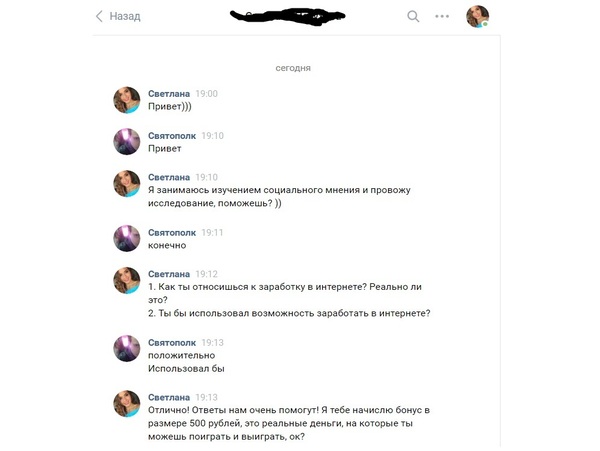The image size is (600, 451).
Task: Open Святополк's avatar on the 19:10 message
Action: point(127,142)
